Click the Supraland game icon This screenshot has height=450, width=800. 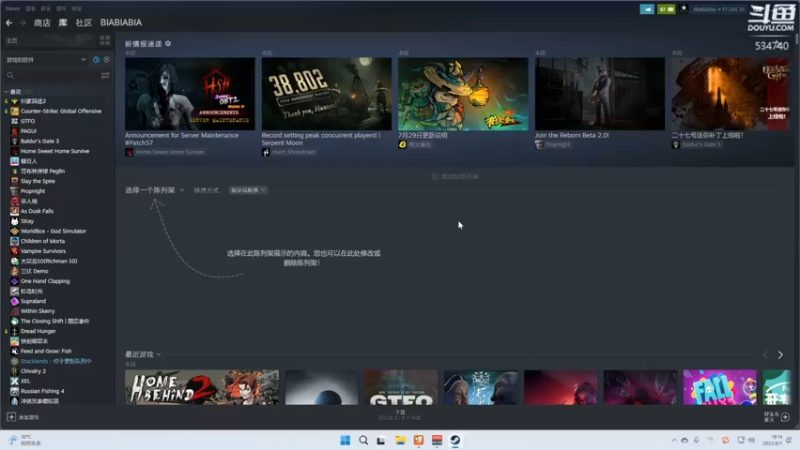point(14,301)
